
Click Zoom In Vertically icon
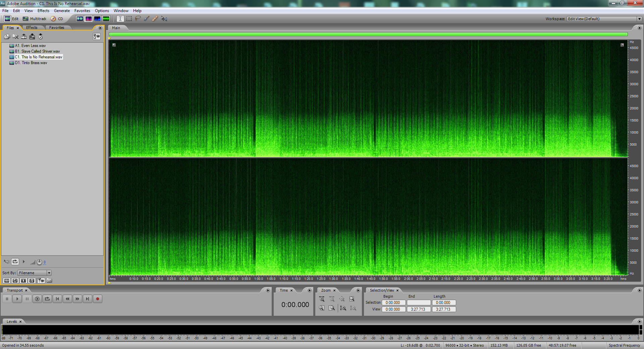point(343,308)
